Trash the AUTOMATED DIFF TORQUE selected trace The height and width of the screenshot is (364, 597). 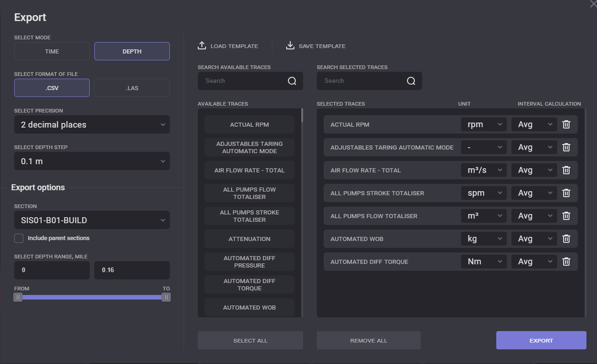point(566,262)
